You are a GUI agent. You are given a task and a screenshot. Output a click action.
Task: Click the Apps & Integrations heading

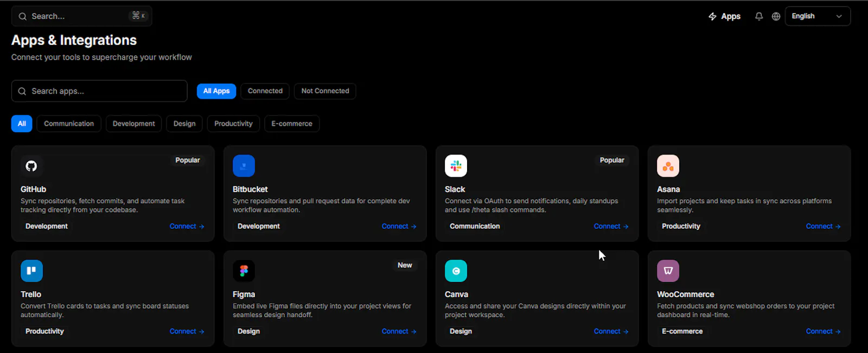tap(74, 40)
